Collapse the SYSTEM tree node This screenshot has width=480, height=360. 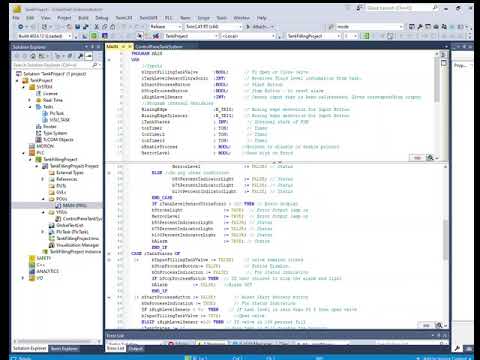pyautogui.click(x=24, y=87)
